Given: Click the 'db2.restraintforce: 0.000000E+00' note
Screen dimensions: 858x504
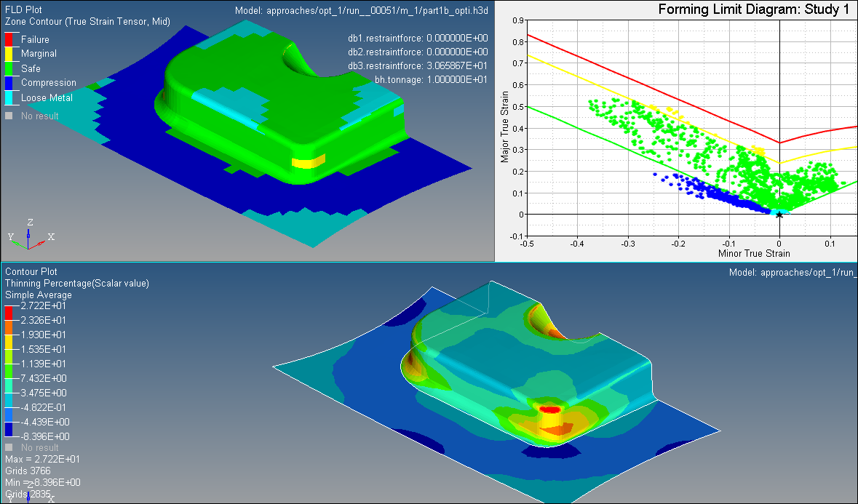Looking at the screenshot, I should pyautogui.click(x=418, y=52).
